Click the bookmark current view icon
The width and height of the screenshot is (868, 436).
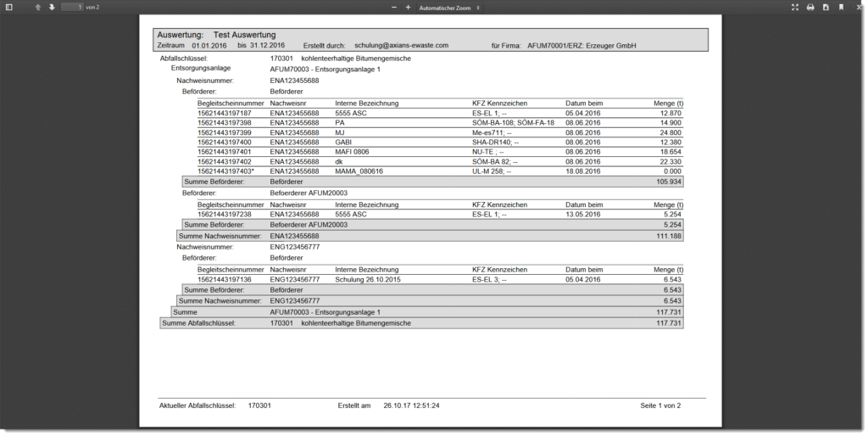[842, 7]
